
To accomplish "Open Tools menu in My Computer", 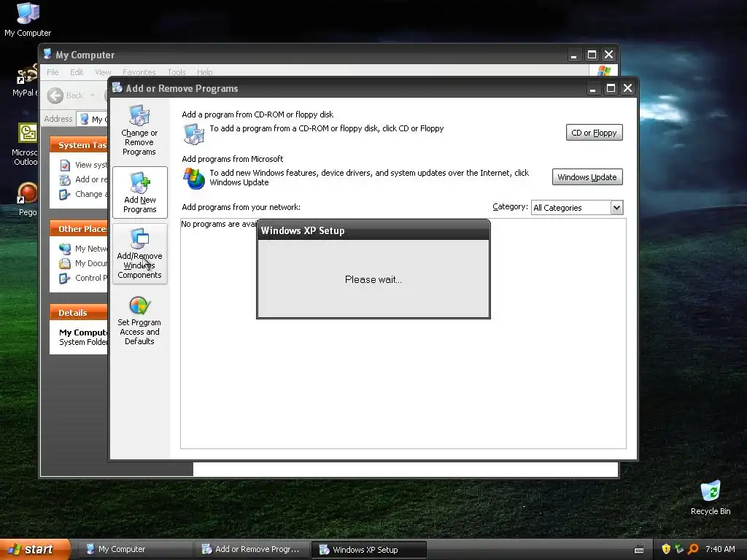I will [x=177, y=72].
